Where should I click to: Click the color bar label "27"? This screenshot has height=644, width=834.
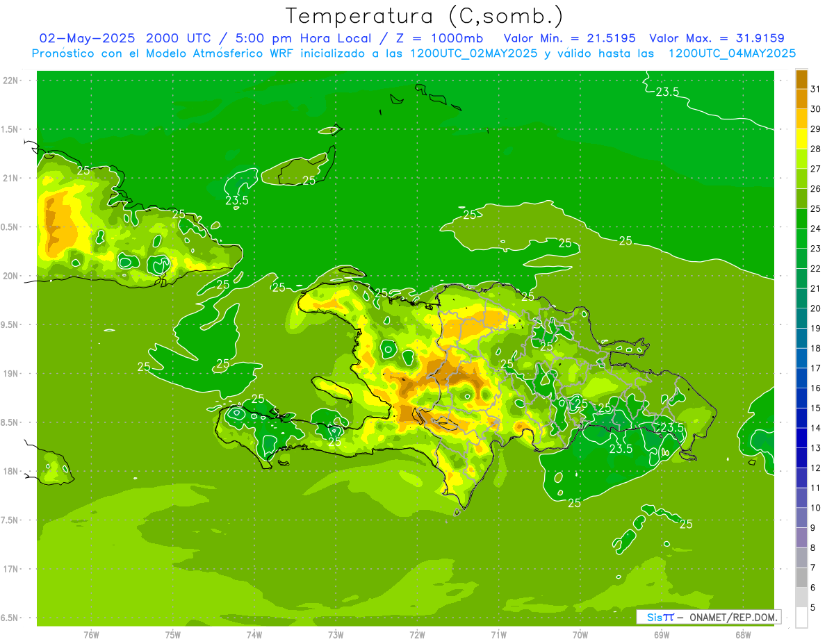pyautogui.click(x=815, y=169)
